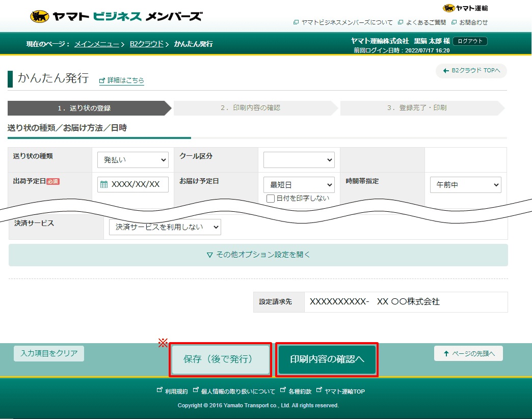Click the ヤマト運輸 logo at top right
532x419 pixels.
click(x=466, y=8)
